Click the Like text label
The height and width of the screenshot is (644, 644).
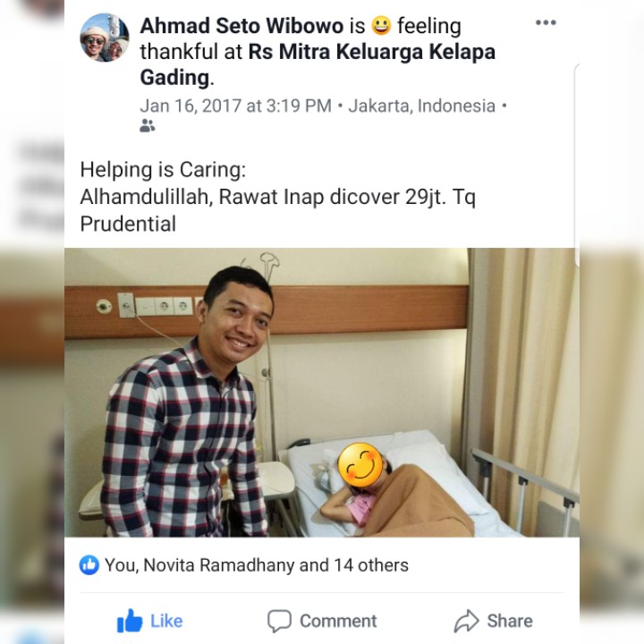[166, 621]
